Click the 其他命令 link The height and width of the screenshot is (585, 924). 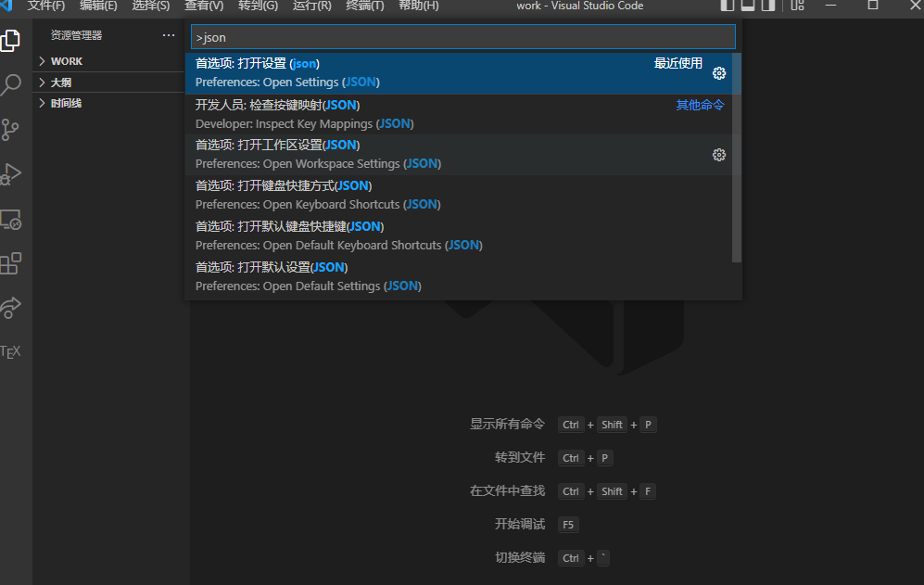[x=700, y=105]
